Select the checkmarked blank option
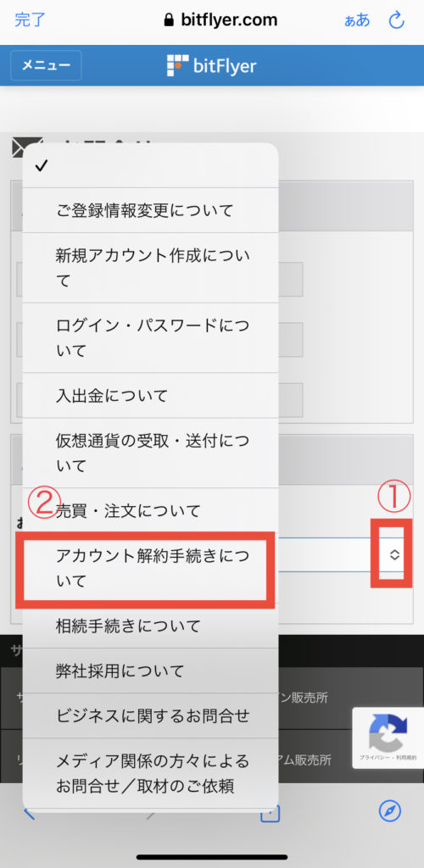424x868 pixels. pyautogui.click(x=151, y=165)
